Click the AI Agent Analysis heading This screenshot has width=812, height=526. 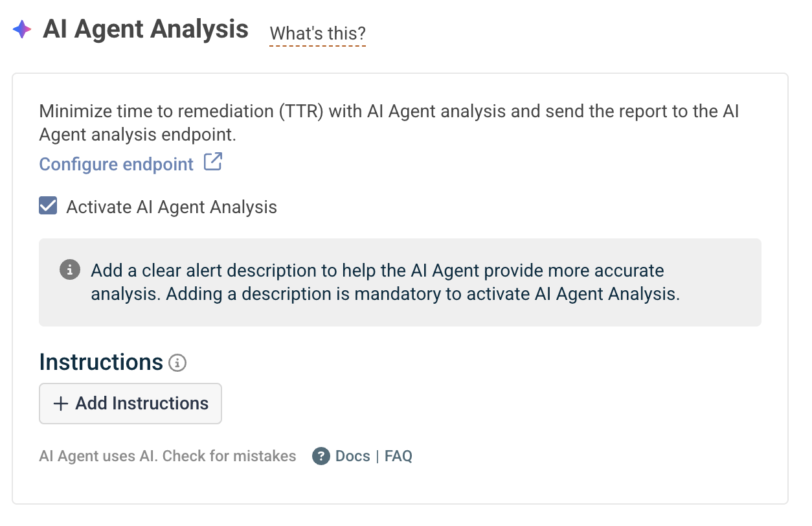(146, 29)
